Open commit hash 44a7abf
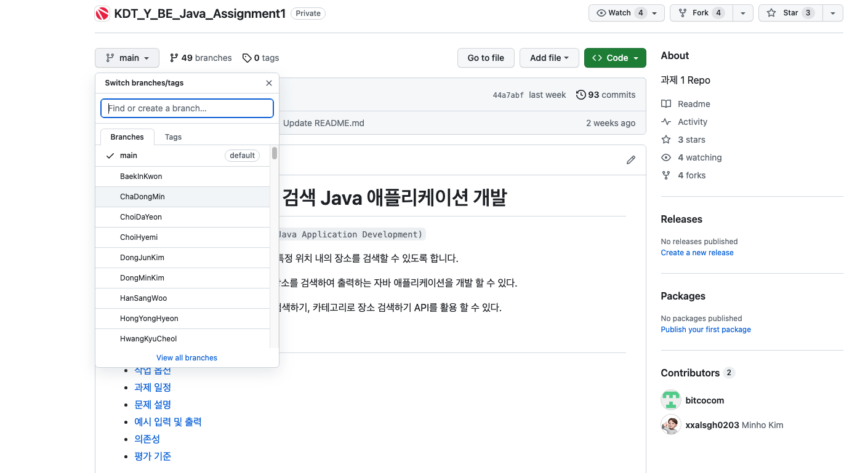 click(508, 95)
